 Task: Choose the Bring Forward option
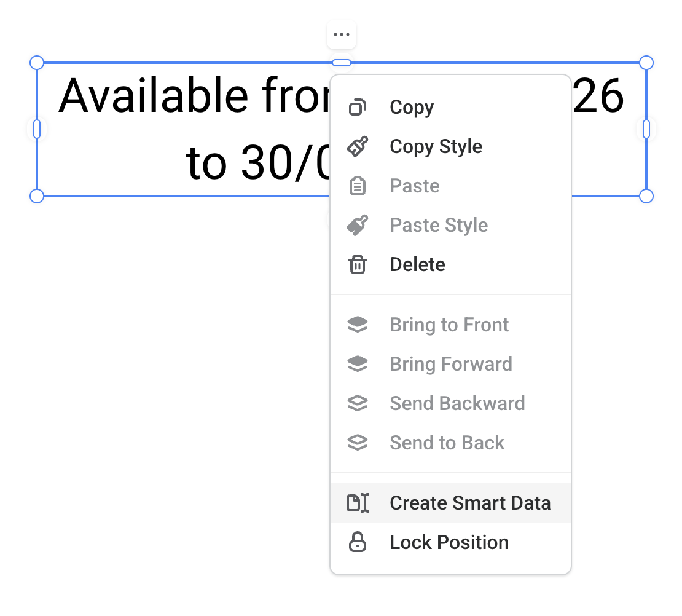(x=450, y=364)
